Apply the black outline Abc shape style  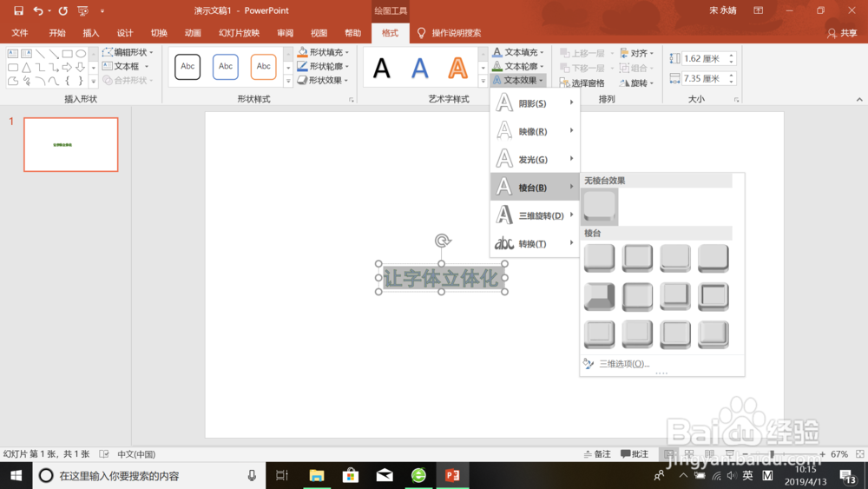[187, 67]
